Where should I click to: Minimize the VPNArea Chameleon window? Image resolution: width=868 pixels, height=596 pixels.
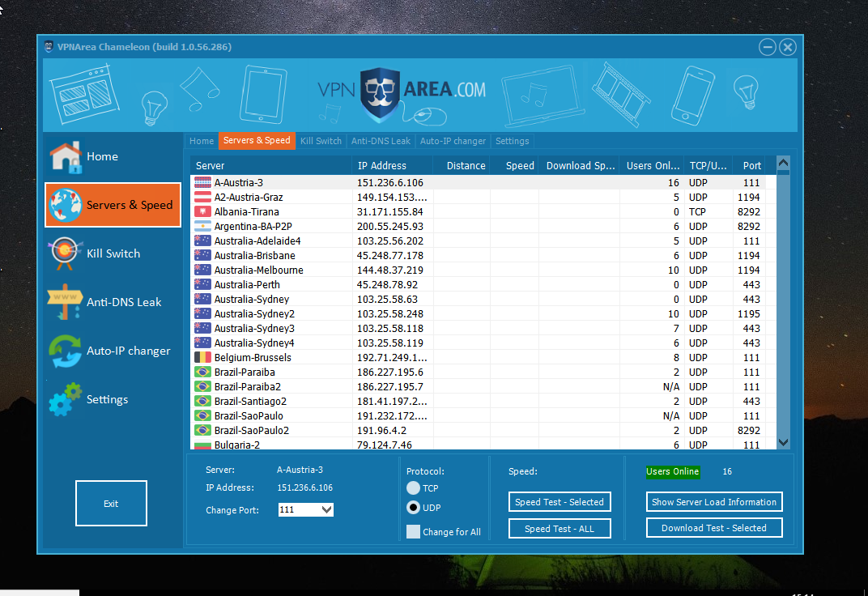tap(768, 47)
